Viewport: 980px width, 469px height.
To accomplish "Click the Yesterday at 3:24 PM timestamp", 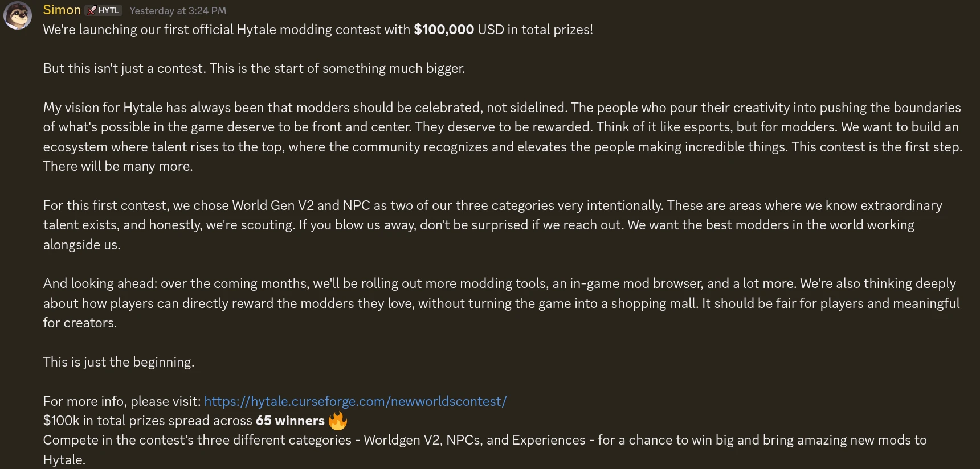I will point(177,10).
